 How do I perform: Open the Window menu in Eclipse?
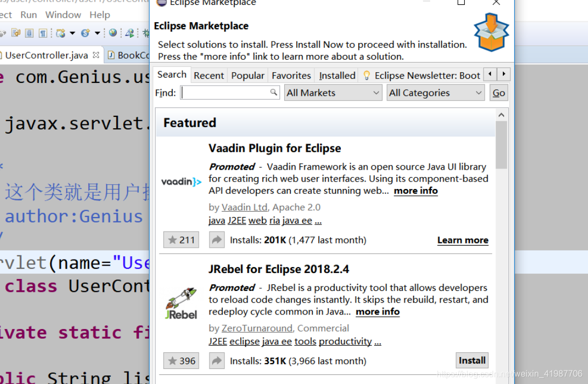(63, 15)
